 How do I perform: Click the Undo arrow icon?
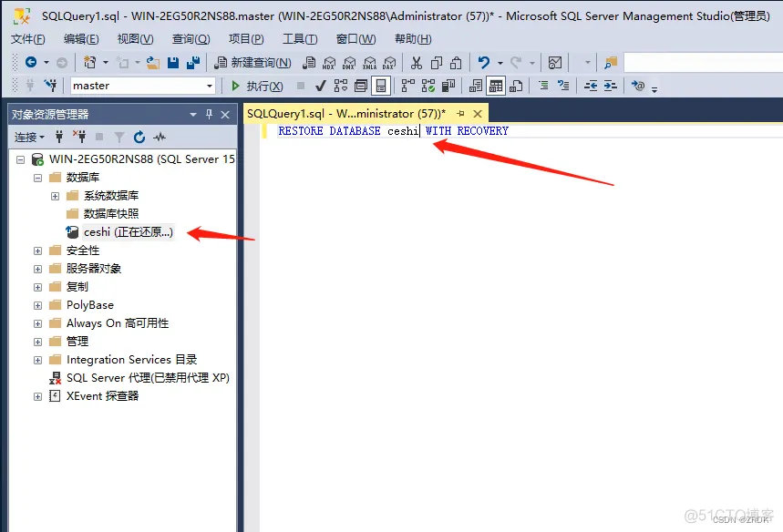point(483,62)
